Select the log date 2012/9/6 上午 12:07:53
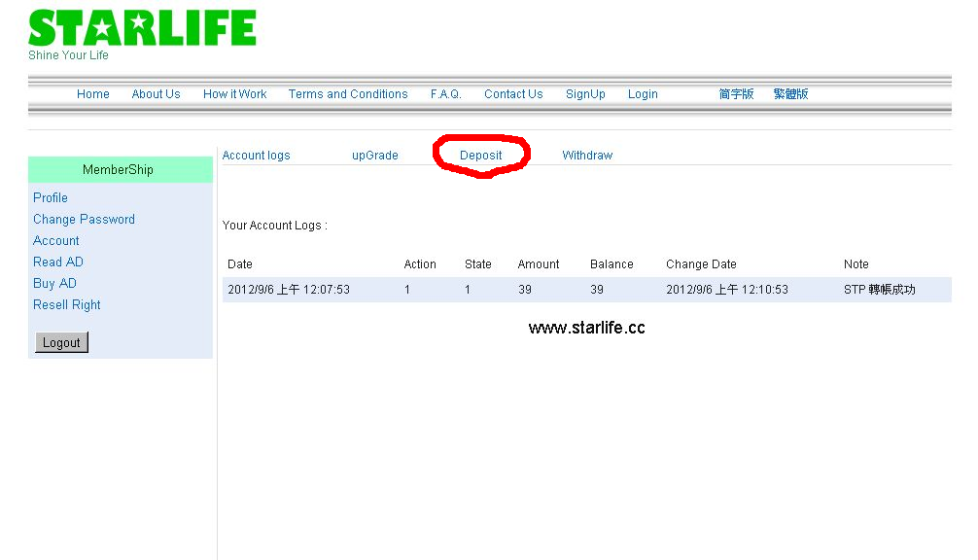Viewport: 978px width, 560px height. point(289,290)
